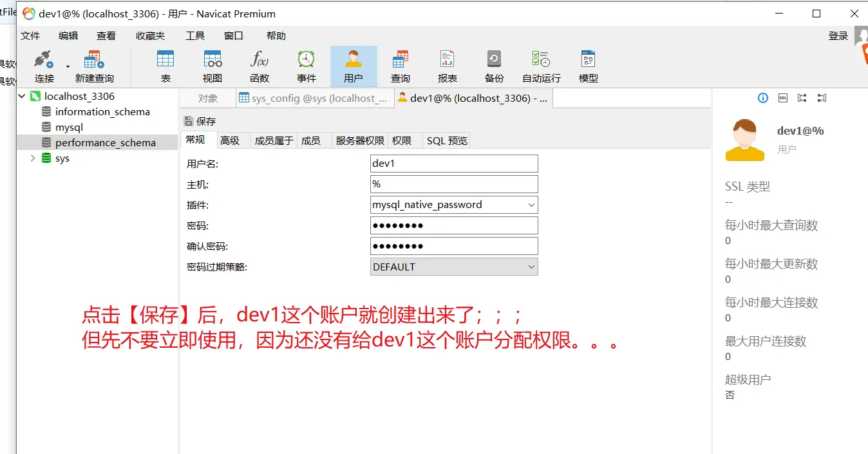868x454 pixels.
Task: Collapse the localhost_3306 connection node
Action: [22, 96]
